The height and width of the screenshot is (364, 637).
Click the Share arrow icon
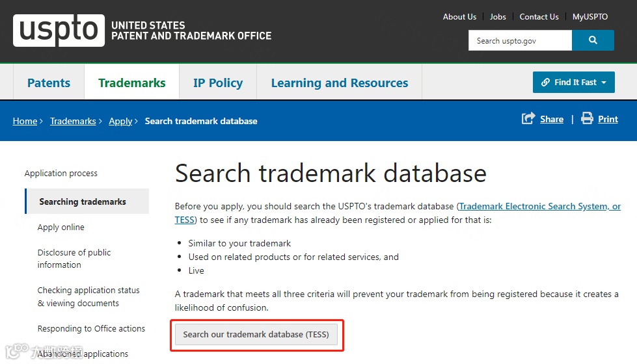528,118
